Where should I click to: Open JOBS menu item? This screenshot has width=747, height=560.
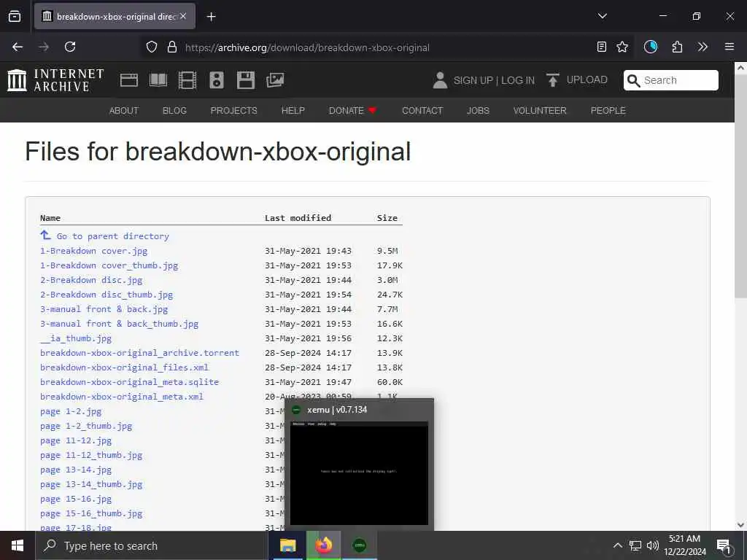(478, 111)
